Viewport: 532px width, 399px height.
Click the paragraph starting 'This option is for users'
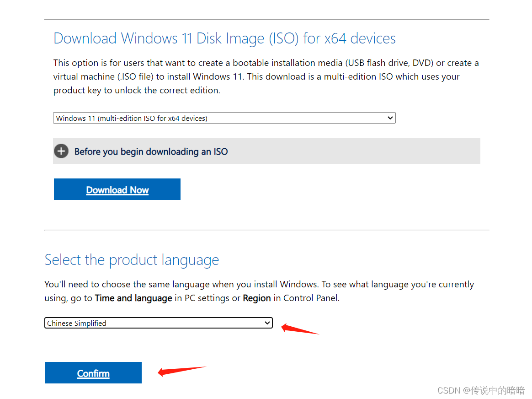pos(266,76)
